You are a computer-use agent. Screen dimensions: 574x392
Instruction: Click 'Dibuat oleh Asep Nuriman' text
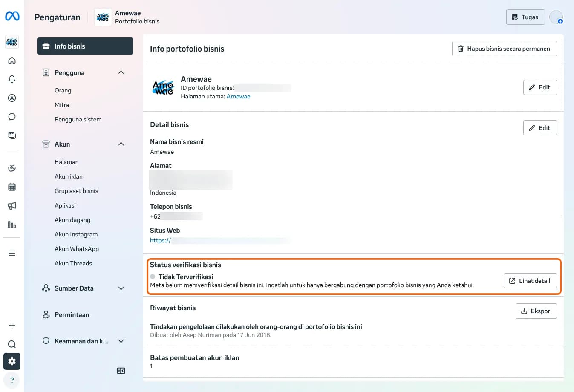pos(211,335)
